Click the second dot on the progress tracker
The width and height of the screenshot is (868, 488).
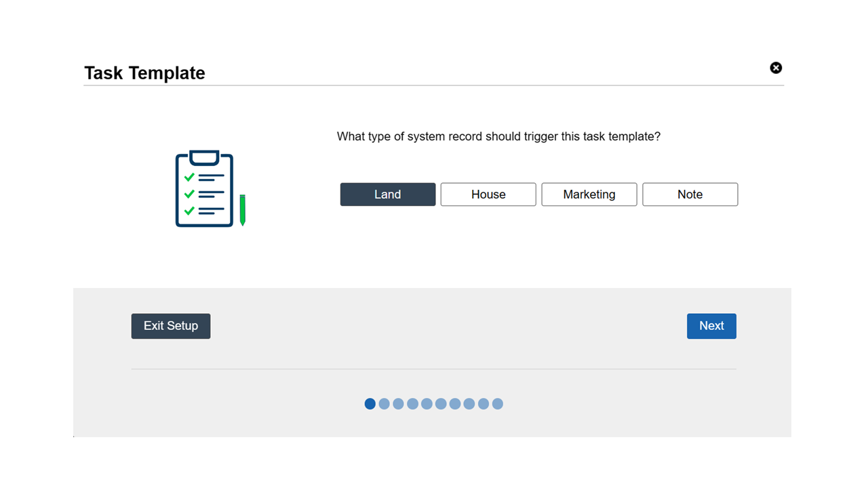pos(384,403)
